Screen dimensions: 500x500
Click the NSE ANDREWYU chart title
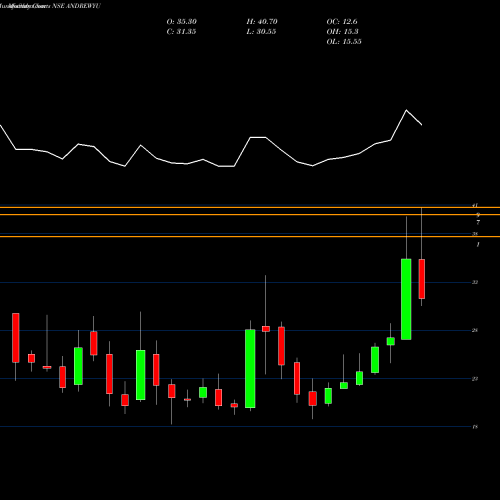[76, 6]
